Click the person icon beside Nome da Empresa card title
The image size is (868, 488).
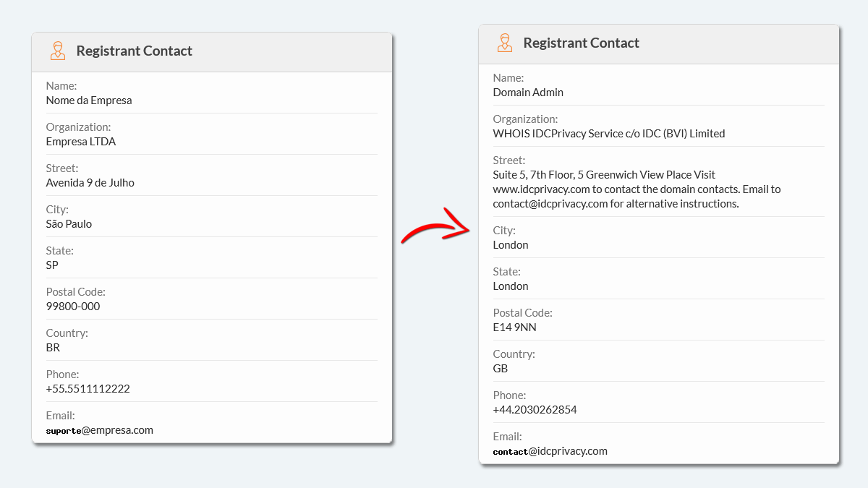click(58, 51)
